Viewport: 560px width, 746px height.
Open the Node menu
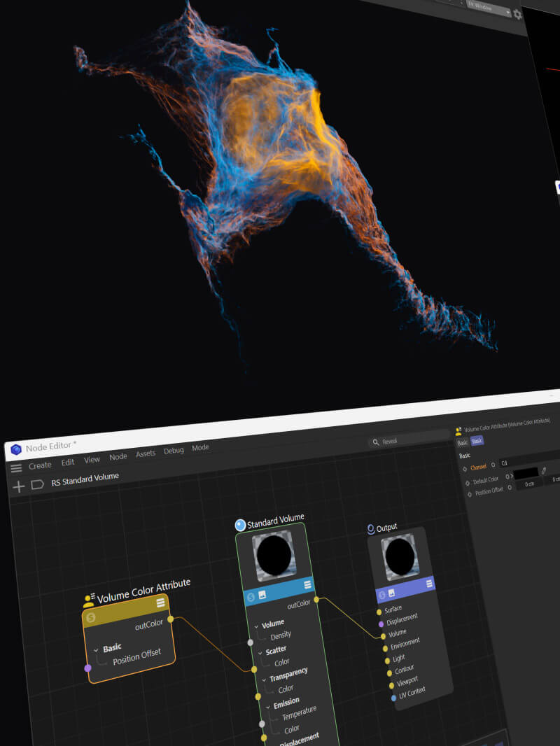click(118, 457)
